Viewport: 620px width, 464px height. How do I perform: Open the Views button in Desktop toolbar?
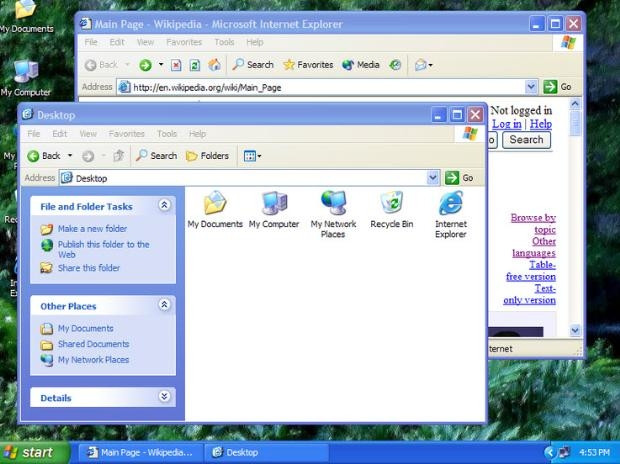[x=252, y=156]
